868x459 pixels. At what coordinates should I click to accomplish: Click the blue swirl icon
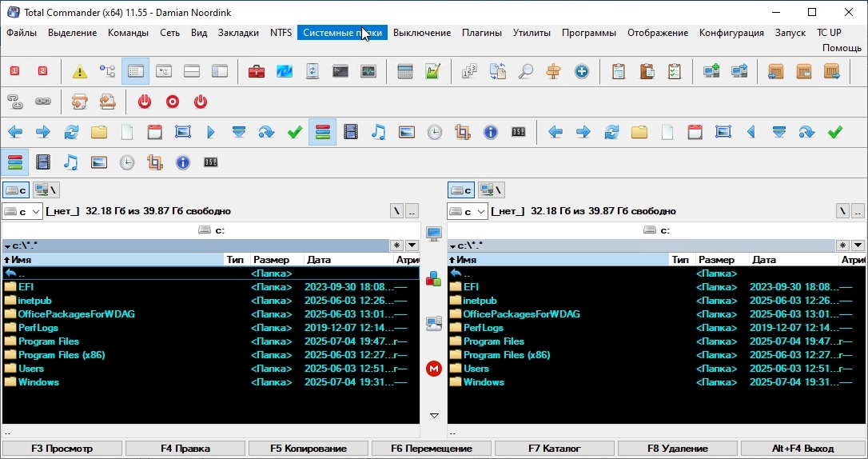[285, 71]
